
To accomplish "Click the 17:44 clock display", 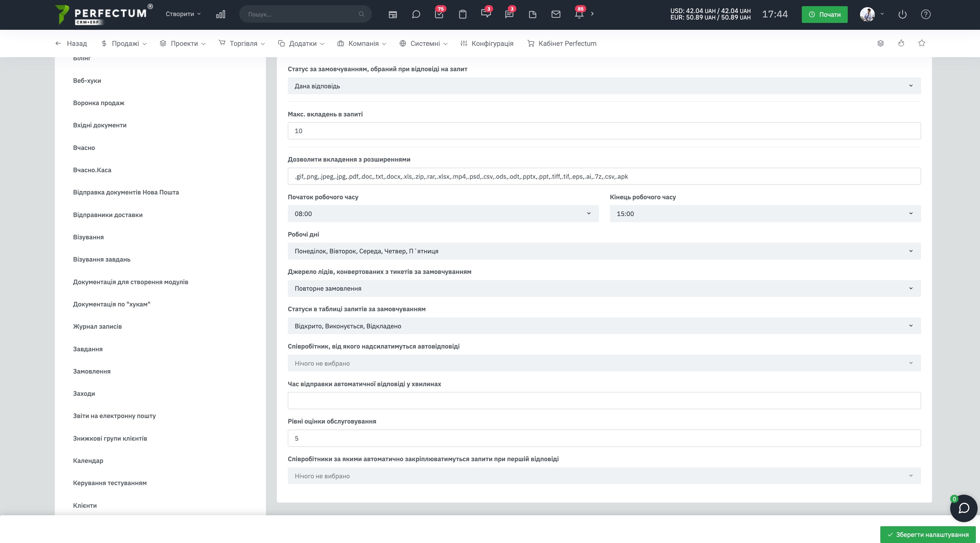I will [774, 14].
